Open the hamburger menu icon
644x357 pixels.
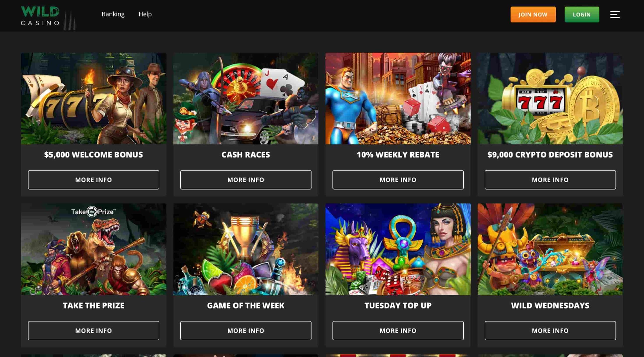(615, 14)
